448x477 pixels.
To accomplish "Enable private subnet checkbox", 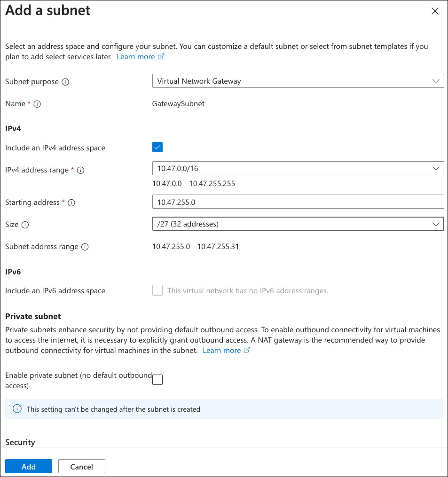I will 157,380.
